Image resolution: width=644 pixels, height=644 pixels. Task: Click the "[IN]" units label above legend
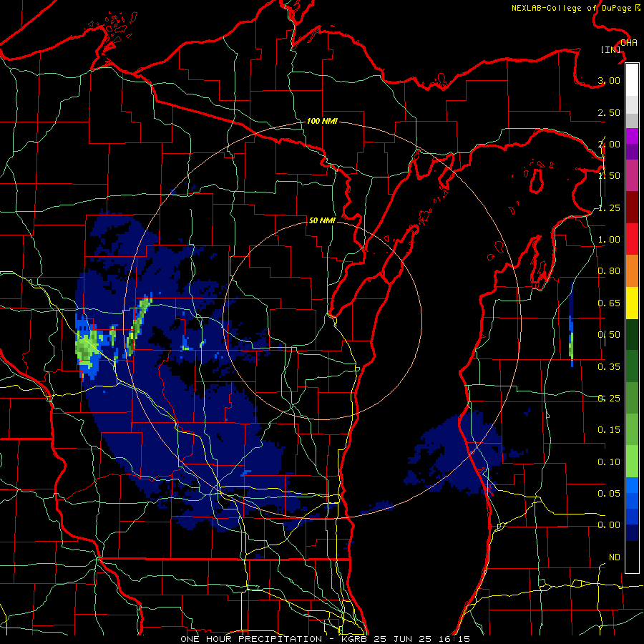[611, 49]
